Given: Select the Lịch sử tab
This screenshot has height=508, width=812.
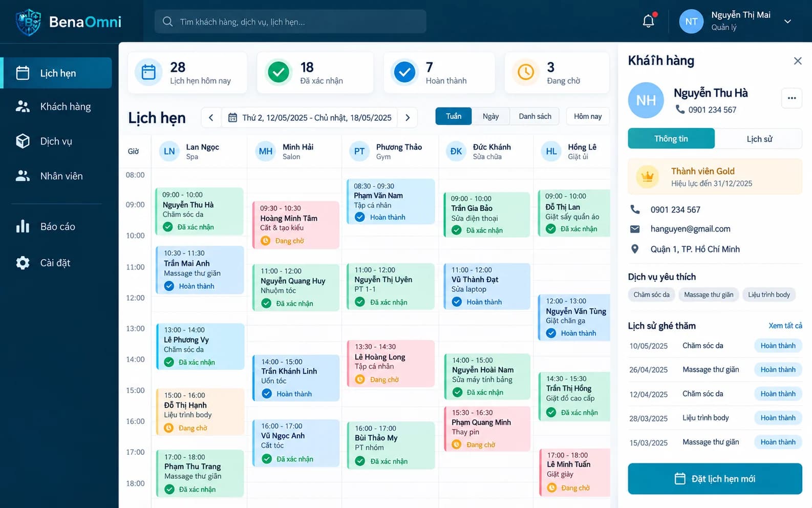Looking at the screenshot, I should [x=759, y=138].
